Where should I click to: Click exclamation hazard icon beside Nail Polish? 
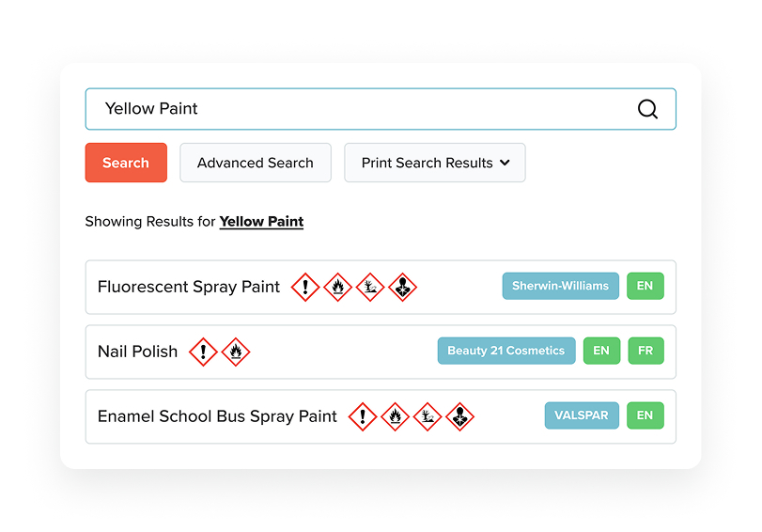click(203, 352)
